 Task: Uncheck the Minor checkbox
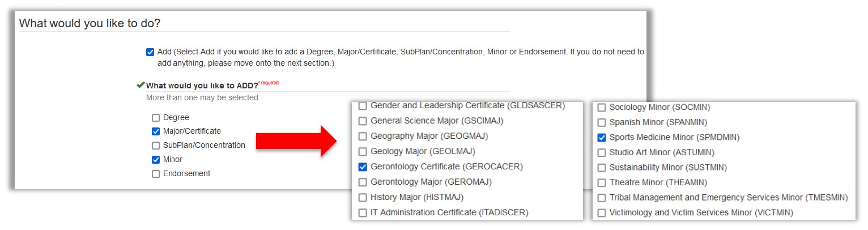coord(156,160)
